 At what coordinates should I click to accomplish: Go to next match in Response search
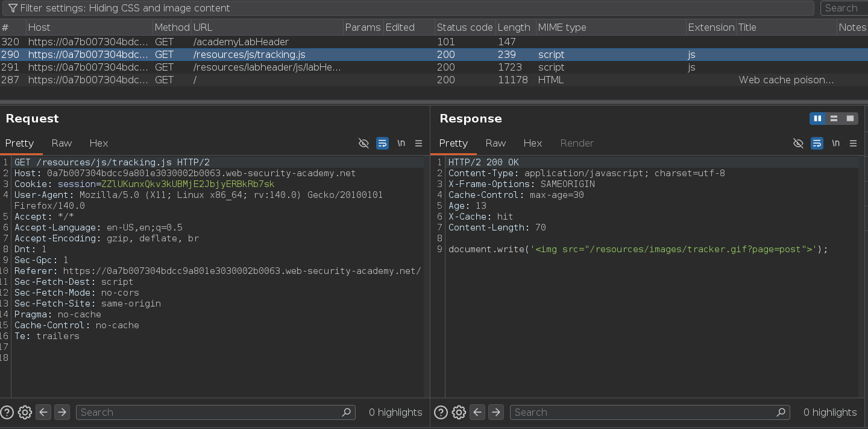click(x=496, y=412)
